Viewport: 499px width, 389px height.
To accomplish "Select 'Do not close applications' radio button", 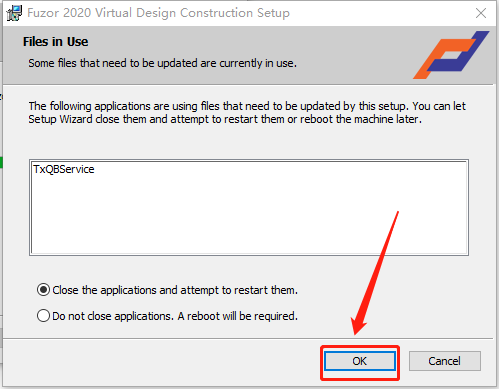I will coord(43,315).
